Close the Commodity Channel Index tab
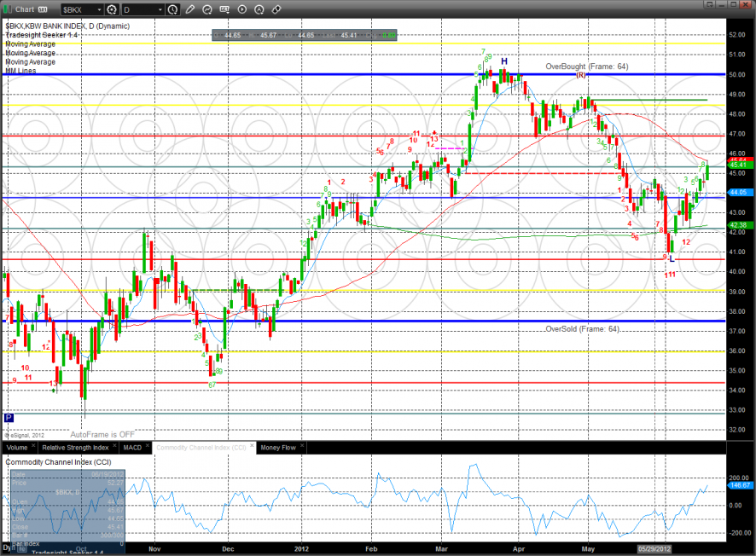The image size is (756, 556). click(250, 447)
